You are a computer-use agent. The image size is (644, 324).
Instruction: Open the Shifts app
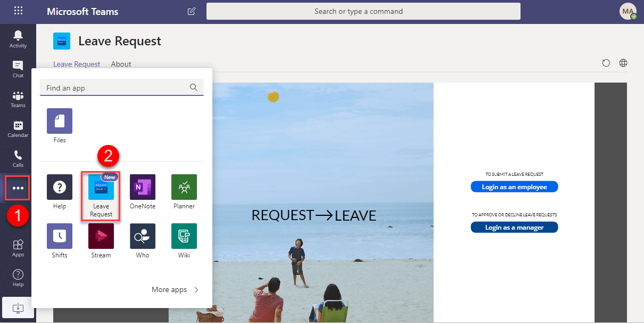pos(59,236)
